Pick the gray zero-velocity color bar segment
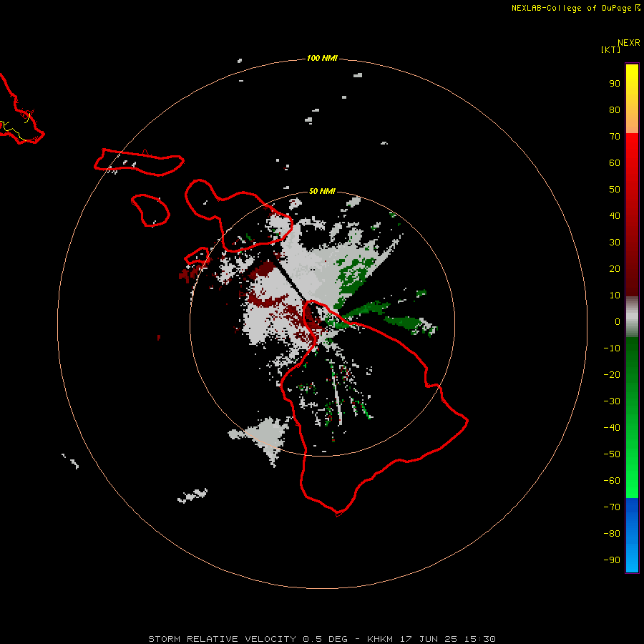Viewport: 644px width, 644px height. 632,317
